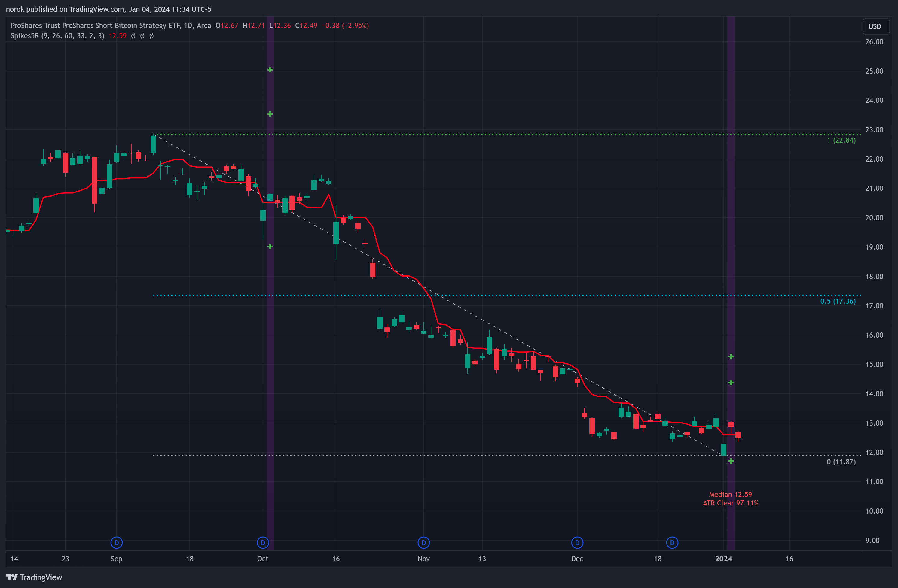This screenshot has height=588, width=898.
Task: Click the dividend marker near Oct
Action: 263,543
